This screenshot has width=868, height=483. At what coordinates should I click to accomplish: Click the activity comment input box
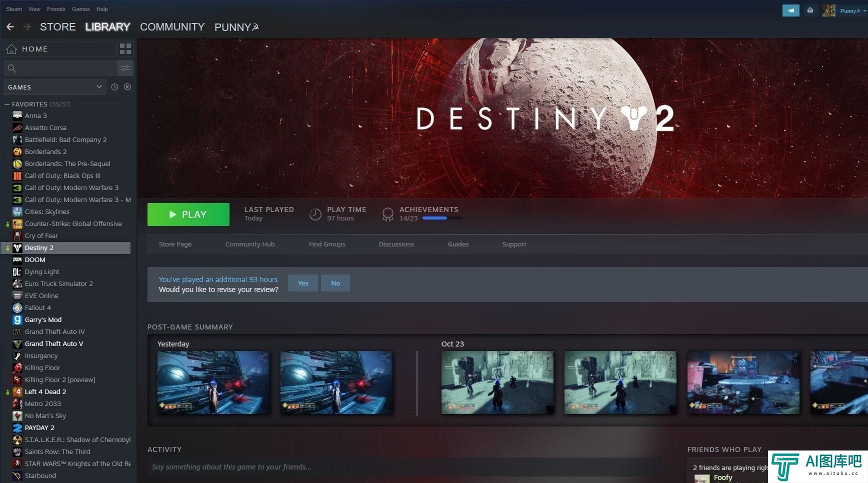coord(404,467)
